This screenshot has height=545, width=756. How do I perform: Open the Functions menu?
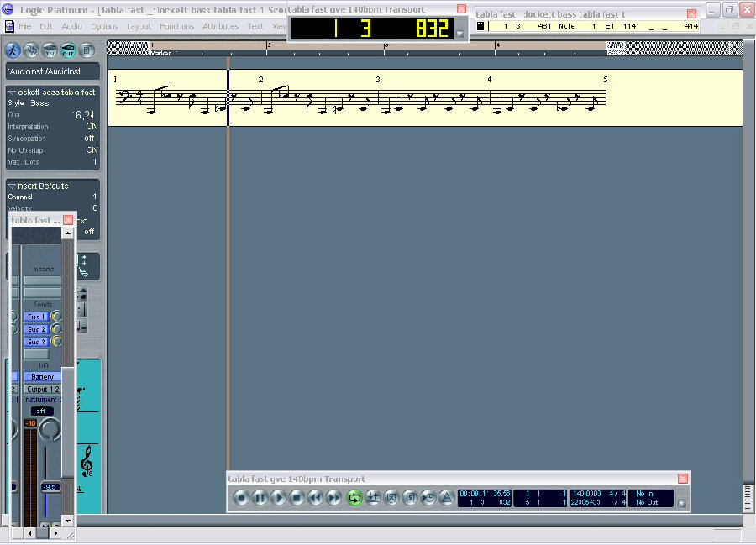click(x=176, y=26)
